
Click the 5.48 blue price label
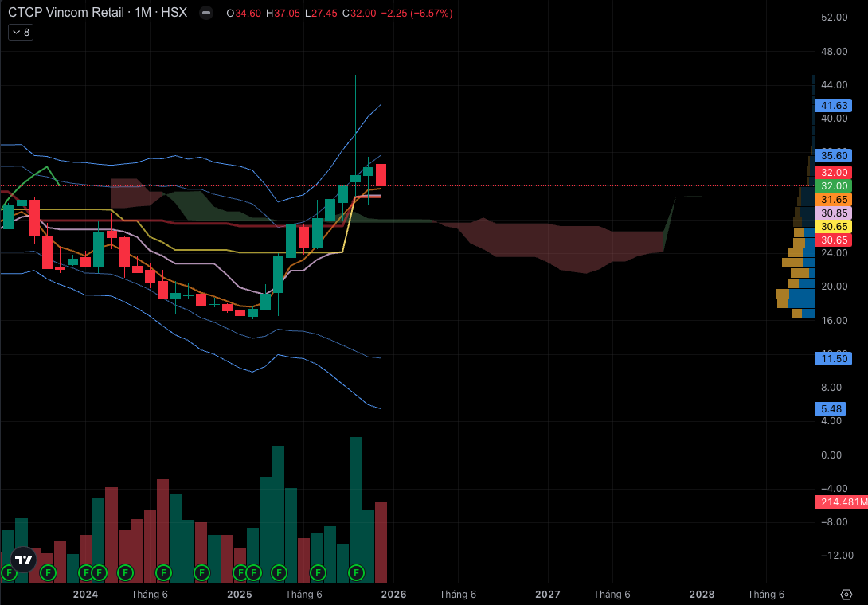pyautogui.click(x=831, y=408)
